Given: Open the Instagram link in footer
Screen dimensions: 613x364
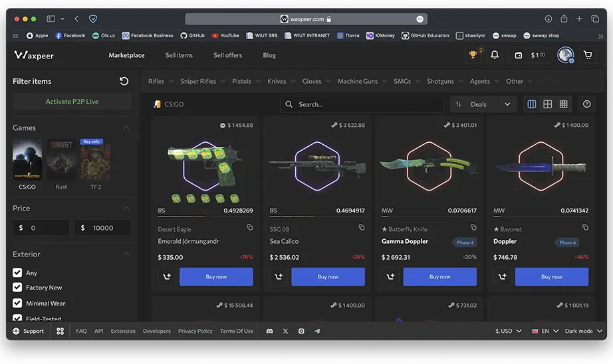Looking at the screenshot, I should click(301, 331).
